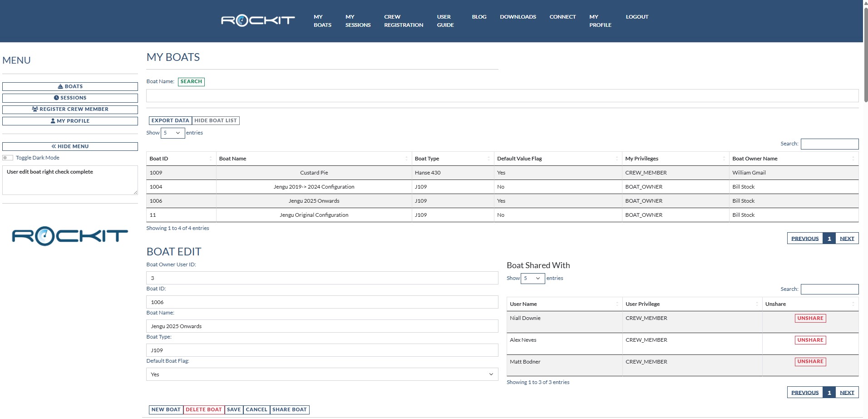Click the Rockit logo in the header

coord(257,20)
